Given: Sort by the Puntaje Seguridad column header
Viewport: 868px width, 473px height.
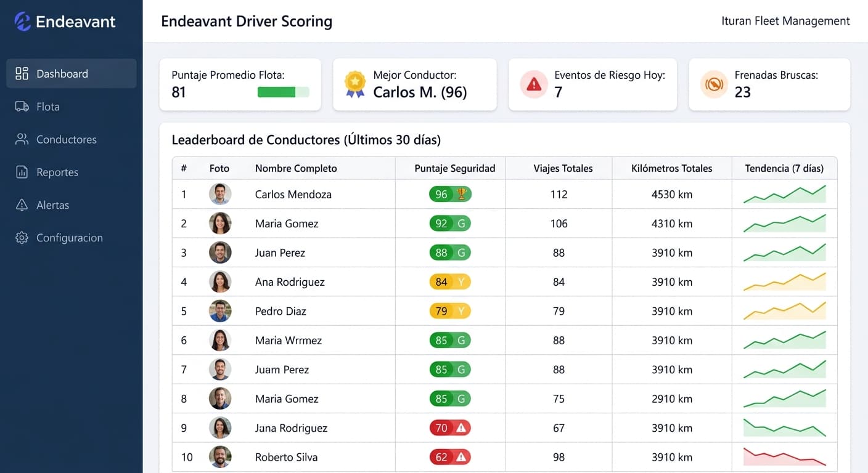Looking at the screenshot, I should pyautogui.click(x=449, y=168).
